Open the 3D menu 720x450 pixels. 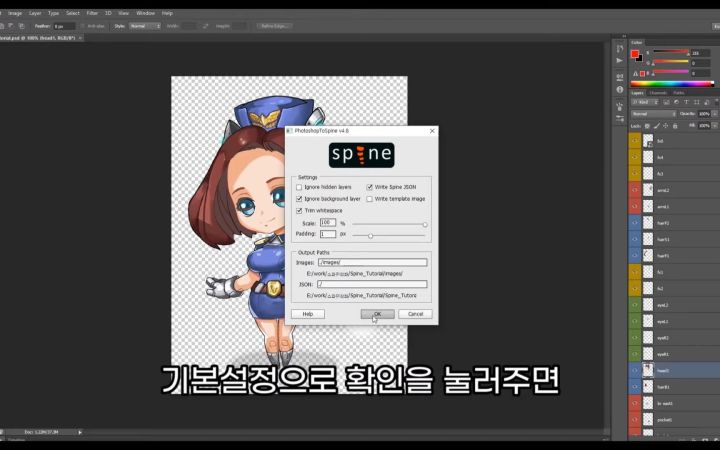(x=108, y=13)
